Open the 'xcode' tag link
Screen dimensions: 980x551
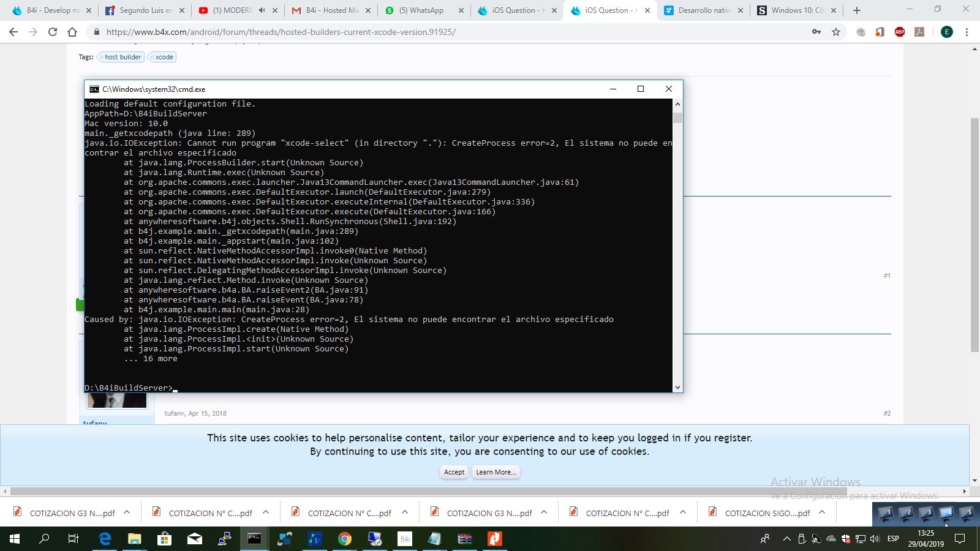pos(162,57)
